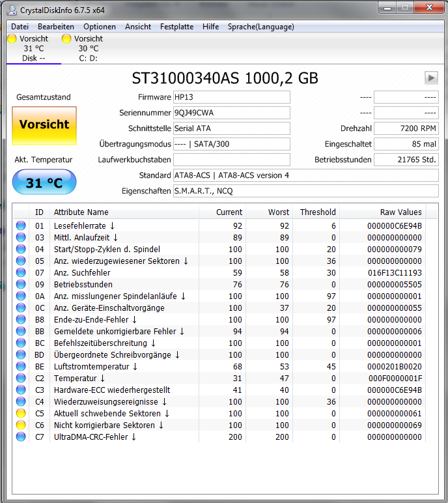Screen dimensions: 448x503
Task: Select raw value '000F0000001F' of Temperatur
Action: point(395,378)
